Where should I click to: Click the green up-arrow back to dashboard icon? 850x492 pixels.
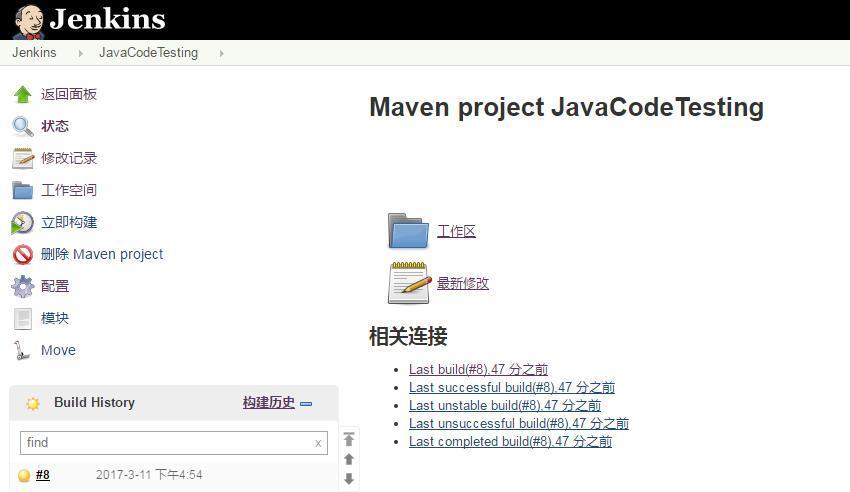[x=22, y=94]
